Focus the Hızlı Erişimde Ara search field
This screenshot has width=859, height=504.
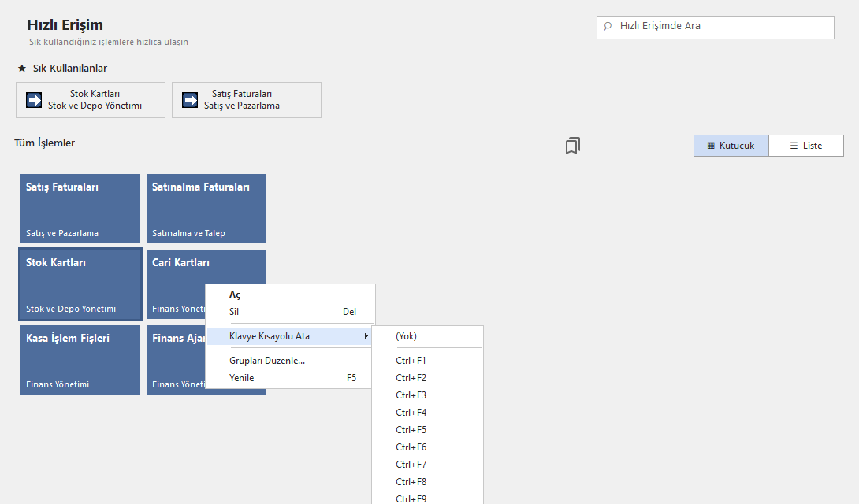pos(716,28)
